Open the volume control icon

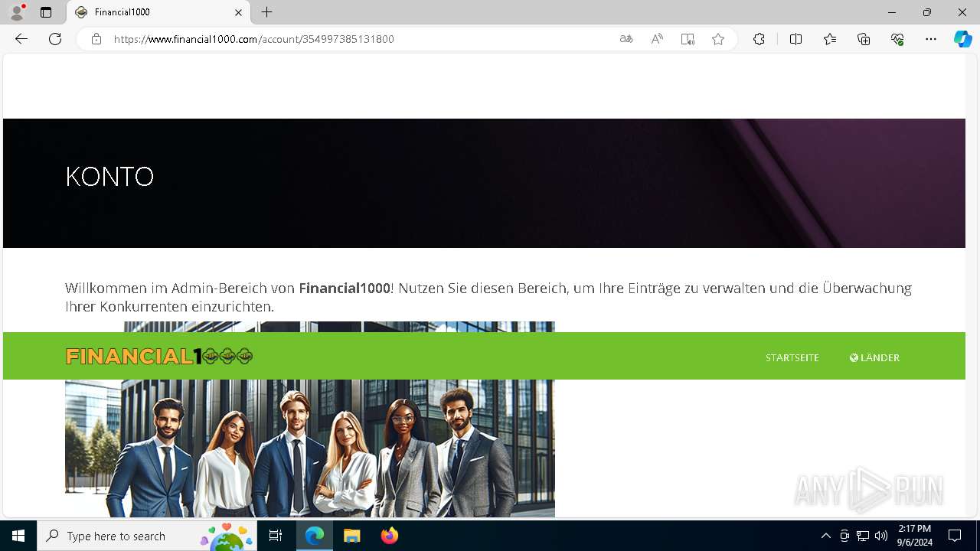881,536
